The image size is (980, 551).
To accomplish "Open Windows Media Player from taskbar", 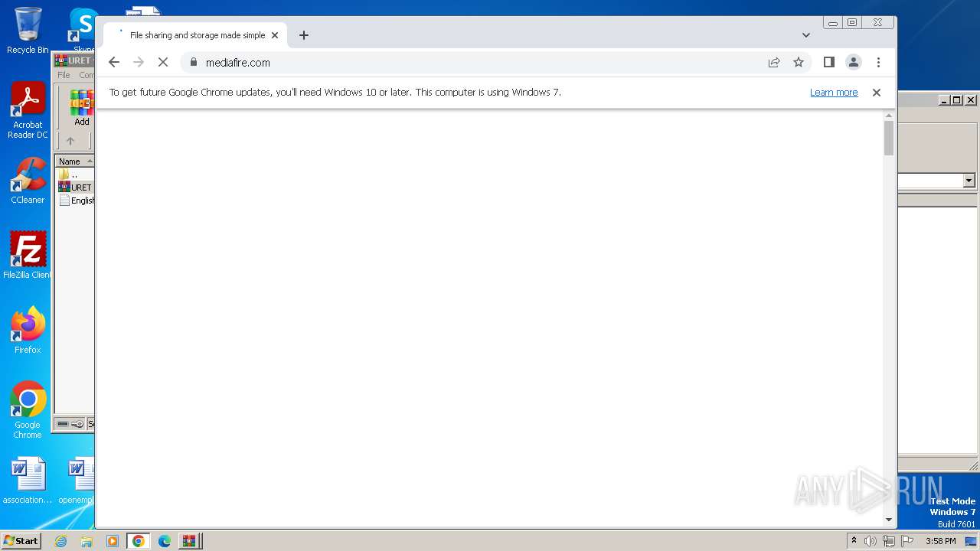I will [113, 541].
